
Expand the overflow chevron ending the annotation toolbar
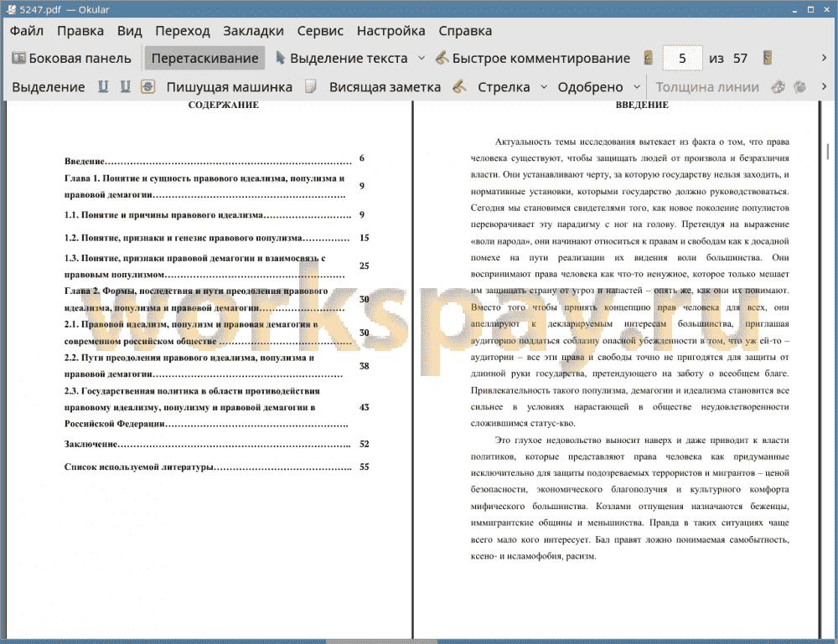point(824,86)
